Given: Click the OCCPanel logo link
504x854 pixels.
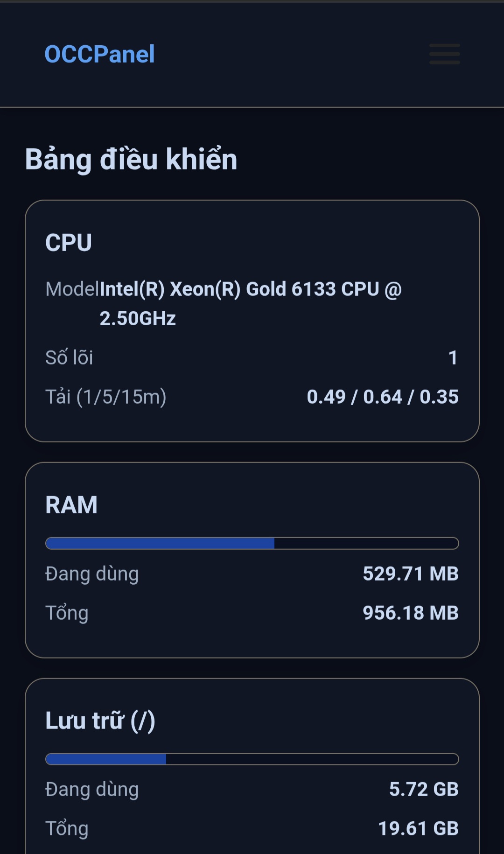Looking at the screenshot, I should 99,54.
